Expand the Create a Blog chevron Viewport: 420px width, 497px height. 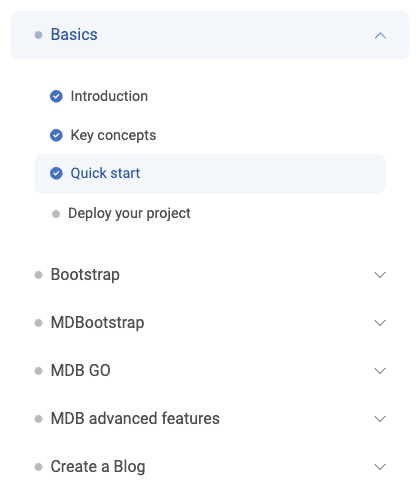[x=380, y=467]
